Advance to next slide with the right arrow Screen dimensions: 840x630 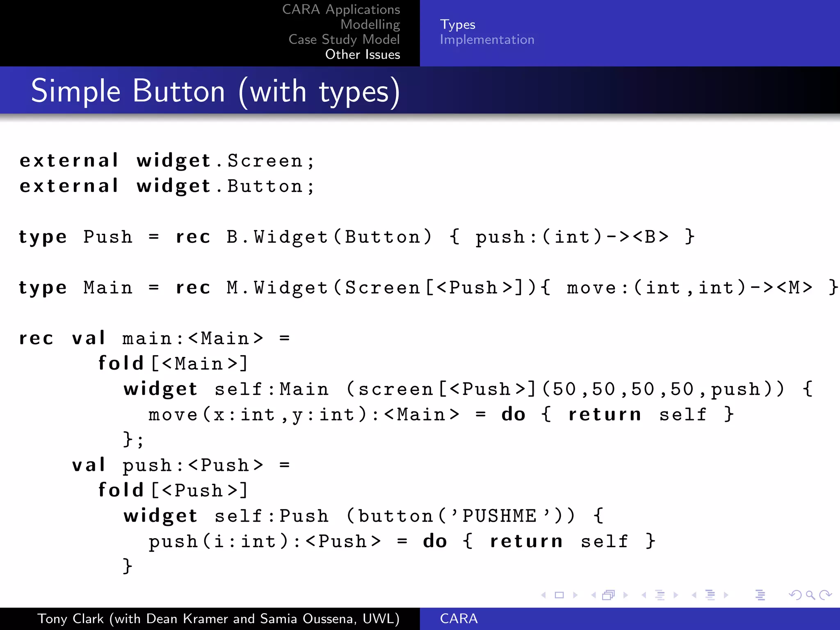click(575, 595)
